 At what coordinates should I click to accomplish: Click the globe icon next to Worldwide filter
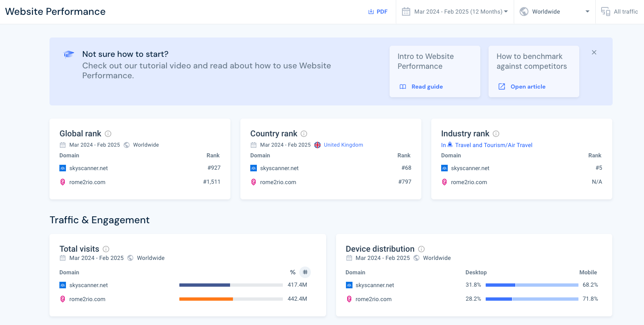click(524, 12)
